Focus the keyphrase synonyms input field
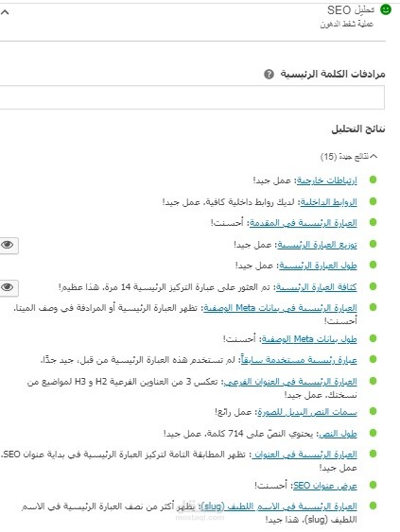The image size is (400, 532). [192, 97]
